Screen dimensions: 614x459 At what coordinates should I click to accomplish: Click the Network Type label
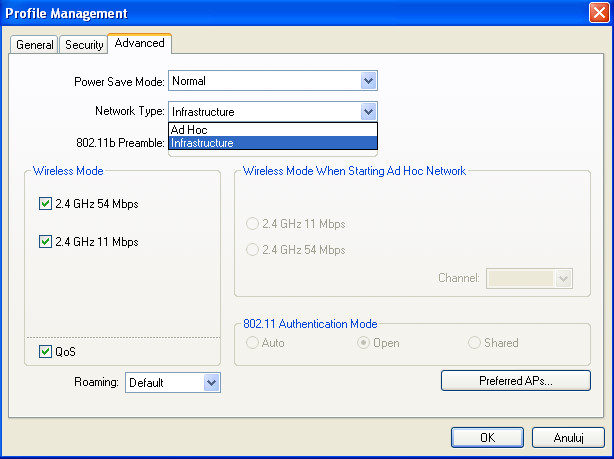pyautogui.click(x=130, y=111)
